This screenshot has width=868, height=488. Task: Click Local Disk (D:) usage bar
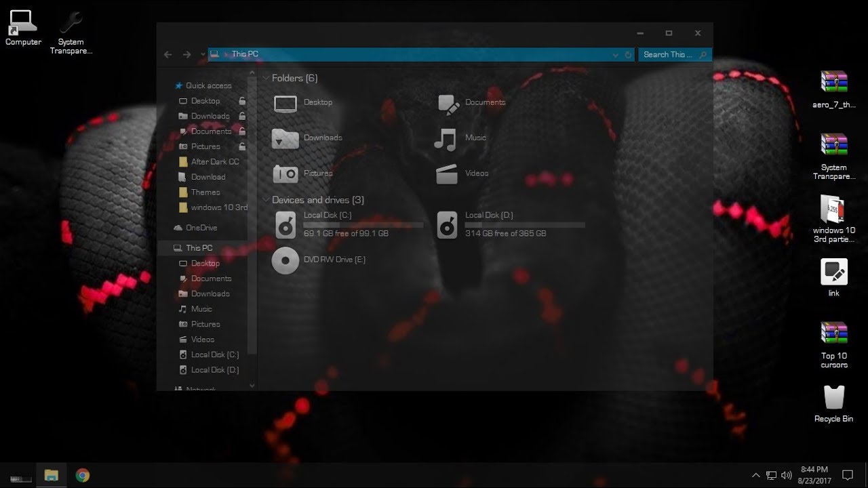coord(525,224)
